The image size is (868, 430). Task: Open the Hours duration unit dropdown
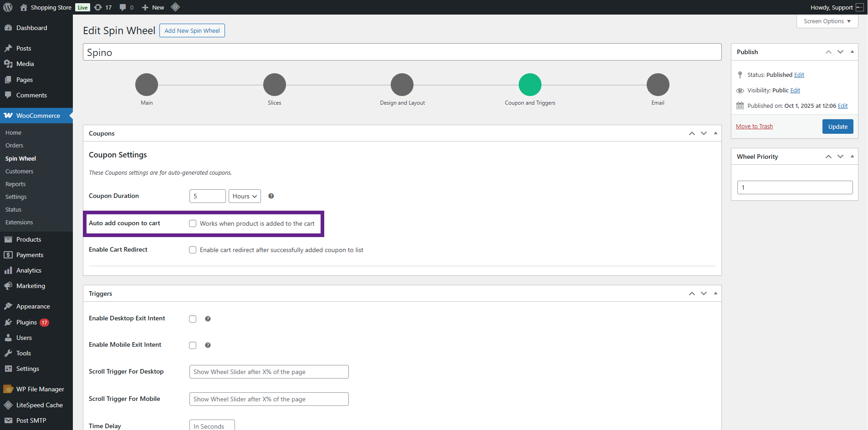click(x=245, y=196)
